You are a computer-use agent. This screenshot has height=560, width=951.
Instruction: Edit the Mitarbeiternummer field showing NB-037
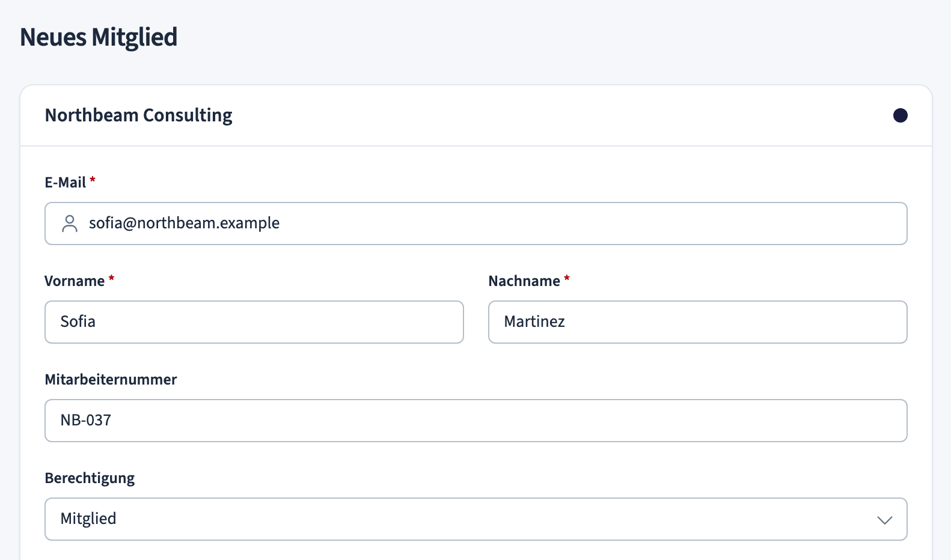[475, 421]
